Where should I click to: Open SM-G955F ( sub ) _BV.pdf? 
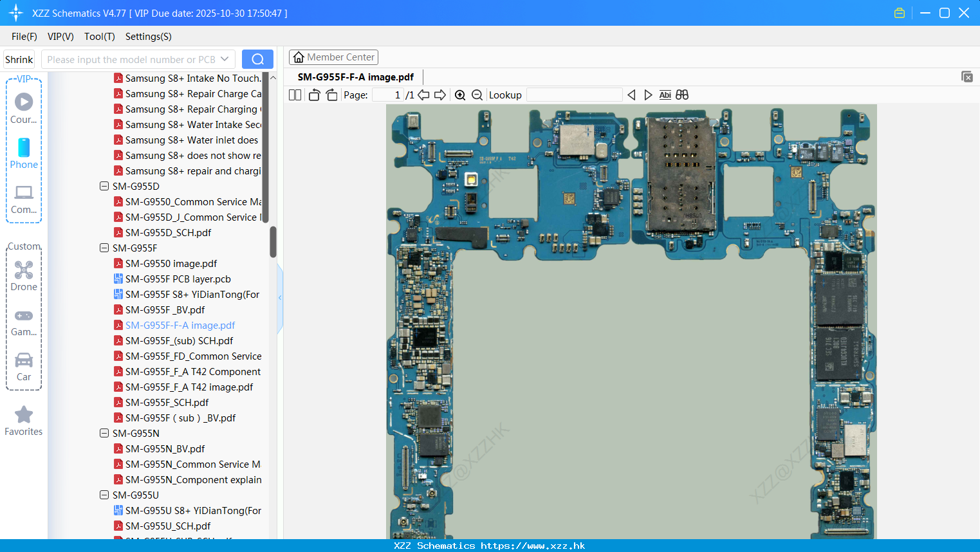click(x=180, y=418)
